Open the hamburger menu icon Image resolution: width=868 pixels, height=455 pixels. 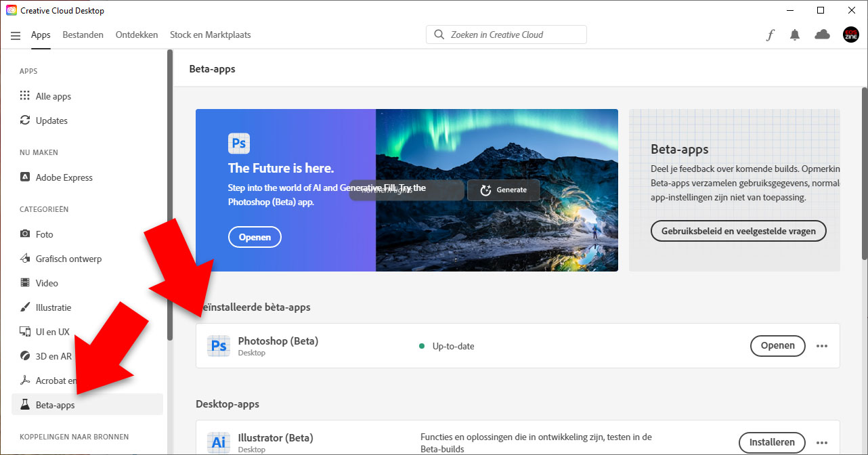click(16, 35)
